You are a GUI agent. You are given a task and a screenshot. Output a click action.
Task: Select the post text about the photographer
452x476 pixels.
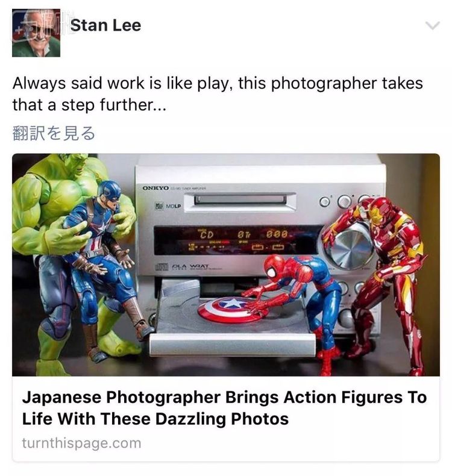218,94
